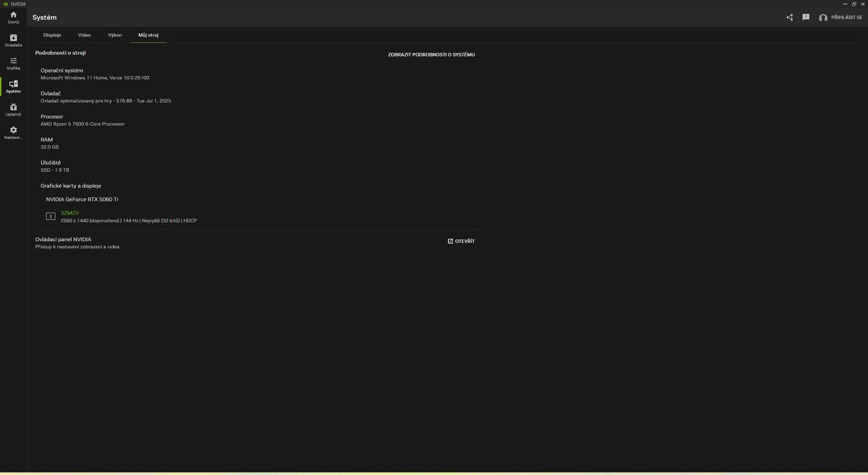Image resolution: width=868 pixels, height=475 pixels.
Task: Close the NVIDIA app window
Action: click(863, 4)
